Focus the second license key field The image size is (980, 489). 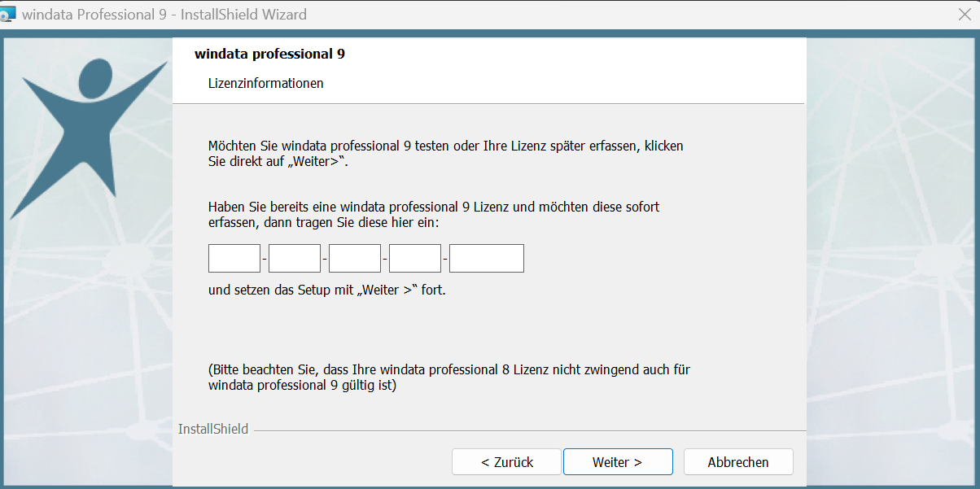tap(295, 258)
